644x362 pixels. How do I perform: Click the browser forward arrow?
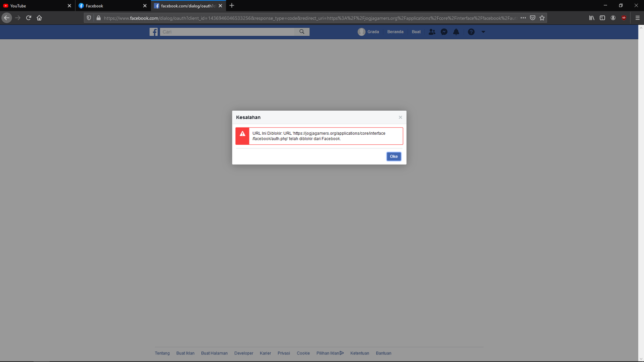18,18
